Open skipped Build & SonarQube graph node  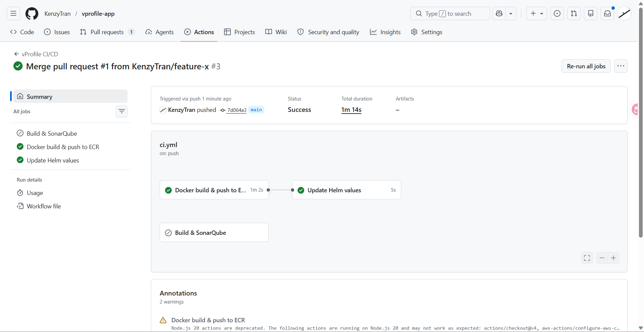(214, 232)
